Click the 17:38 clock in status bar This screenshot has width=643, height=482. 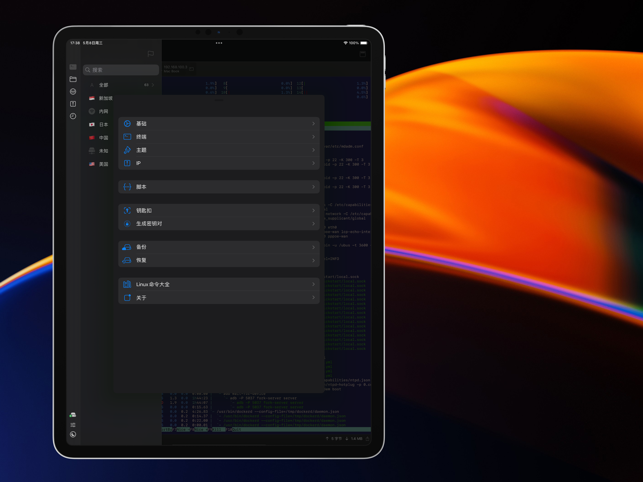pos(75,43)
